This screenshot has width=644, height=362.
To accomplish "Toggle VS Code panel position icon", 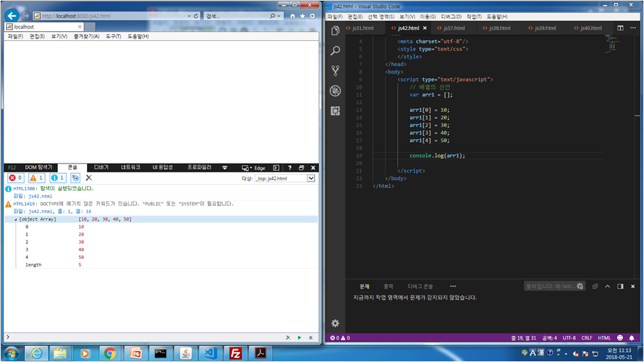I will tap(620, 287).
